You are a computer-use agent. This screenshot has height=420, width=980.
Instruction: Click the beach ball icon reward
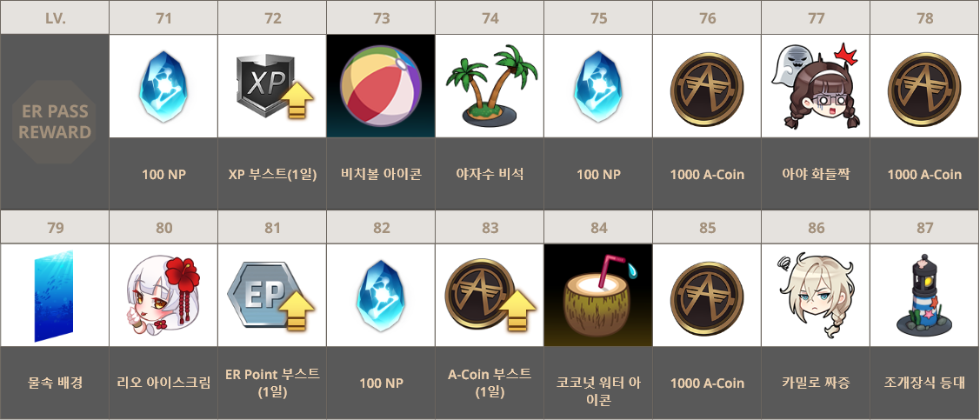point(381,85)
